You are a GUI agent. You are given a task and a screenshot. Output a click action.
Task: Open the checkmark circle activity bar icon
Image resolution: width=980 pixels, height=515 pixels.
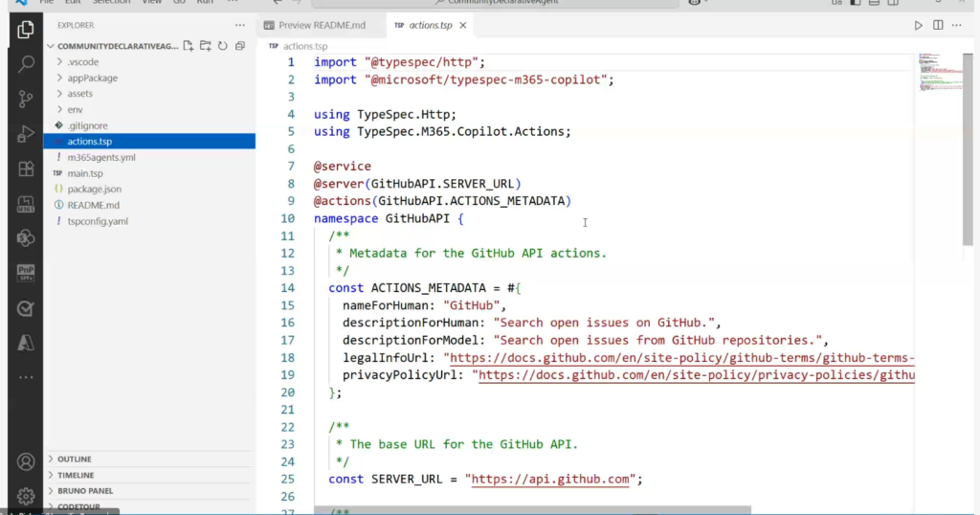(x=26, y=308)
